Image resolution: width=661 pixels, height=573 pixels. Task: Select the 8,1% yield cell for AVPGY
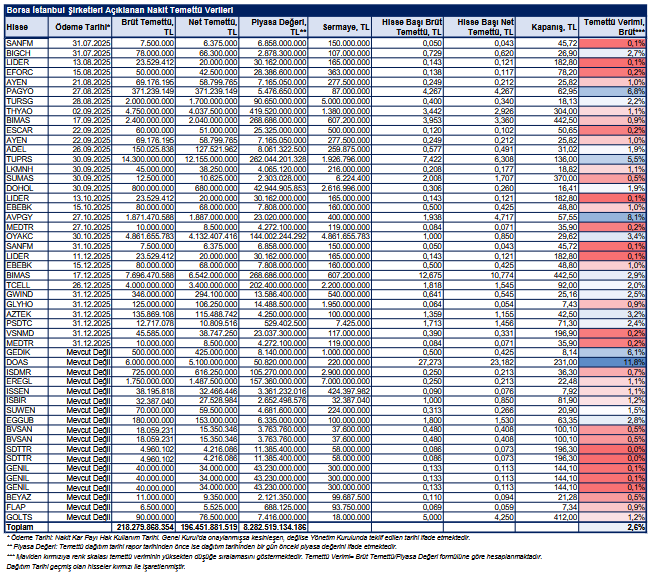tap(613, 217)
